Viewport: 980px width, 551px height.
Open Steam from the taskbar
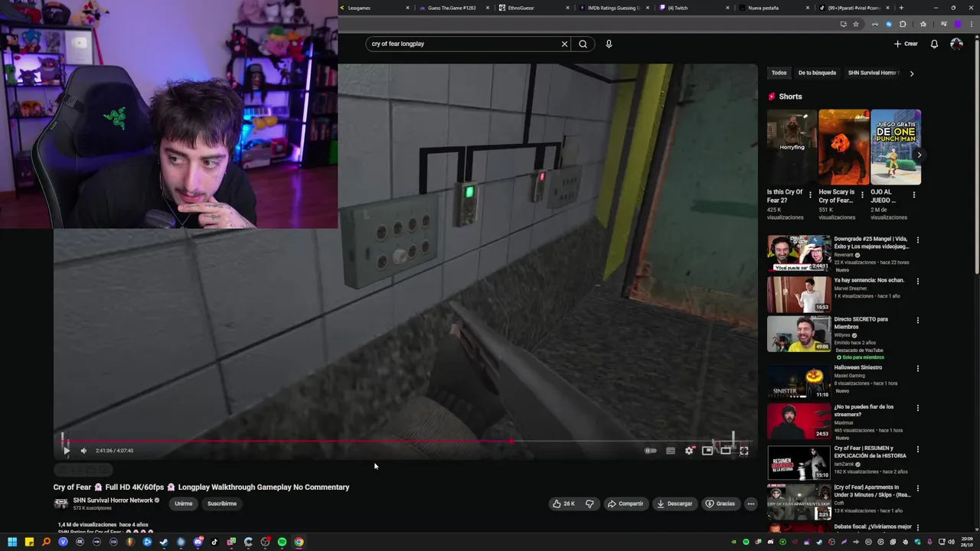click(164, 542)
